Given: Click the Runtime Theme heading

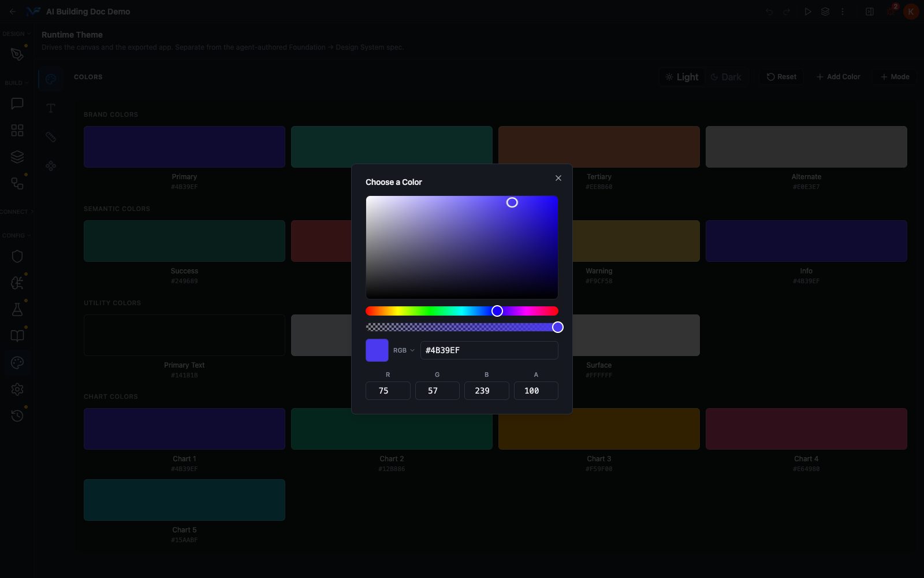Looking at the screenshot, I should [72, 35].
